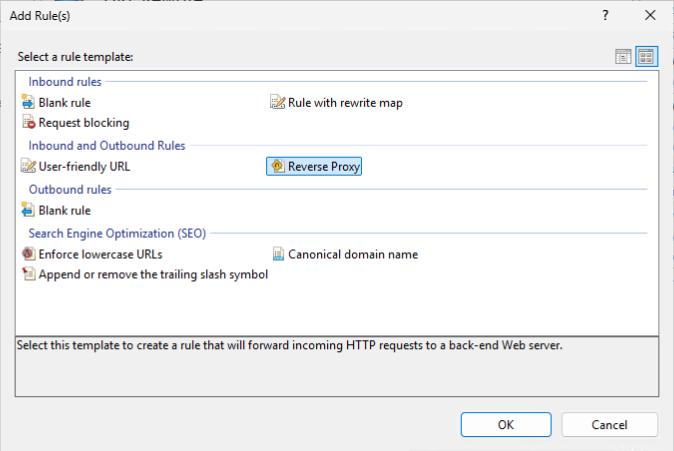The image size is (674, 451).
Task: Click the Enforce lowercase URLs icon
Action: click(28, 254)
